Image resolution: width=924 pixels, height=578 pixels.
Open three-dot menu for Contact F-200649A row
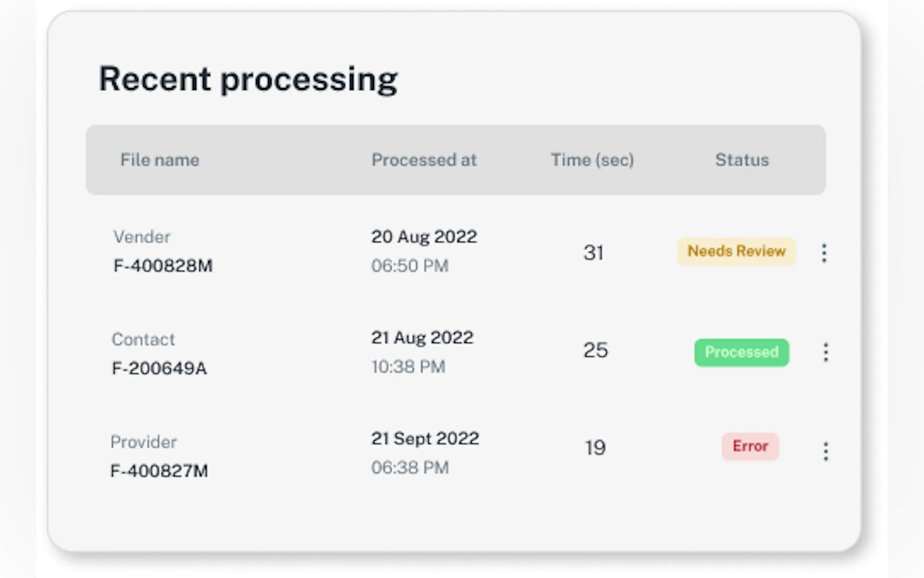point(825,352)
